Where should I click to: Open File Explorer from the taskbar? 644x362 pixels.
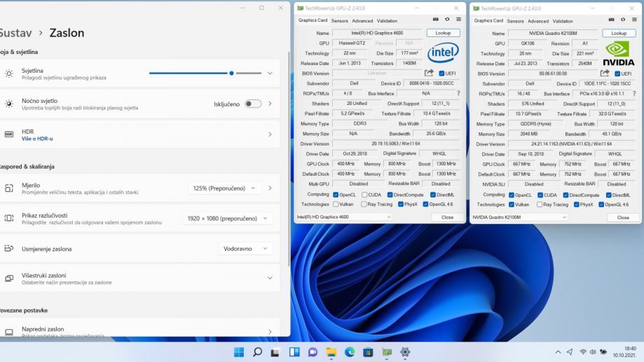331,351
